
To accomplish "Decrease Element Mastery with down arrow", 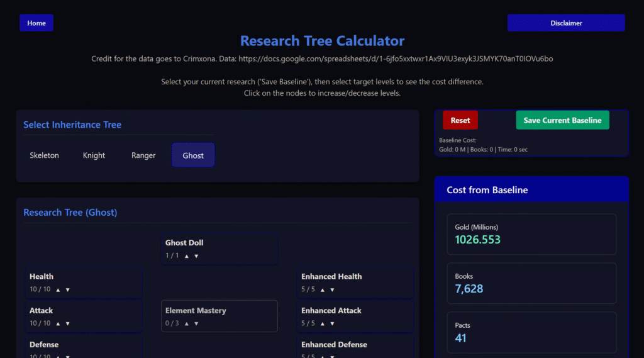I will (196, 324).
